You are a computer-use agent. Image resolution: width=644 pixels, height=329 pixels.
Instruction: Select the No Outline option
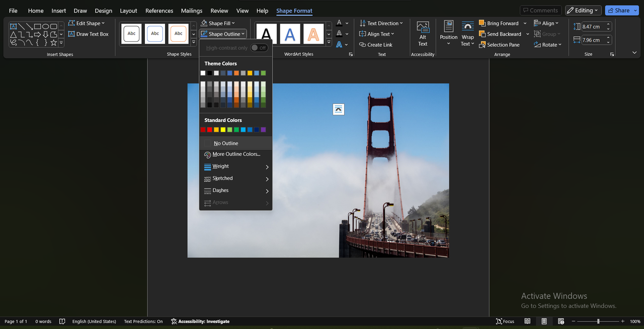[x=226, y=143]
